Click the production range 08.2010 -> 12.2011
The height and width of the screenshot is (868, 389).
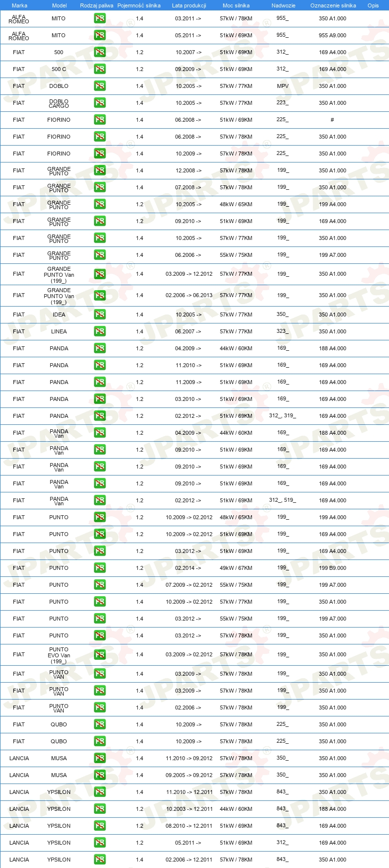189,826
